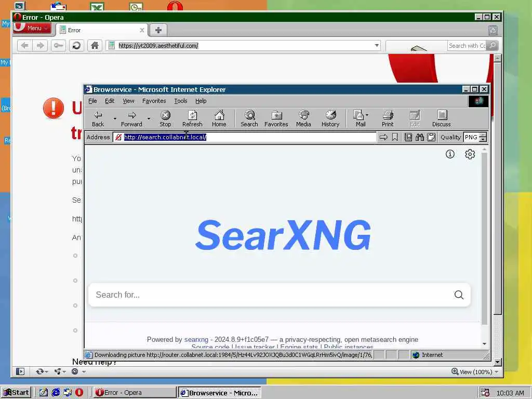The image size is (532, 399).
Task: Click the magnifier search button in SearXNG
Action: (459, 295)
